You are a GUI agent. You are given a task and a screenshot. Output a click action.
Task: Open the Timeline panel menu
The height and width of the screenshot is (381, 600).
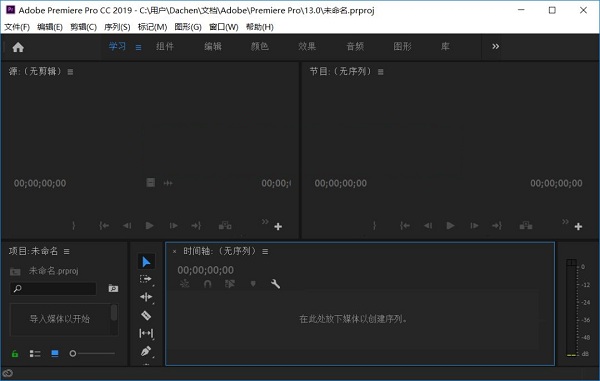click(265, 251)
